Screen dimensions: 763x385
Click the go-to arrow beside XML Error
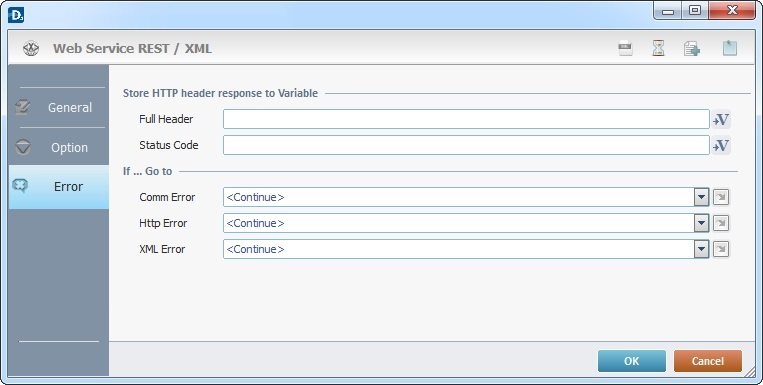tap(721, 249)
